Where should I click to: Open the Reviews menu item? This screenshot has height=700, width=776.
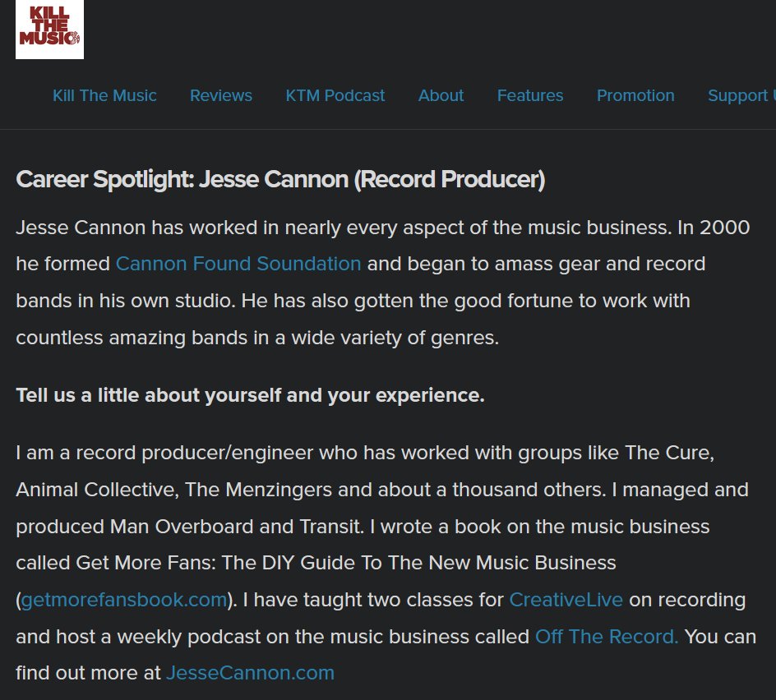[221, 95]
